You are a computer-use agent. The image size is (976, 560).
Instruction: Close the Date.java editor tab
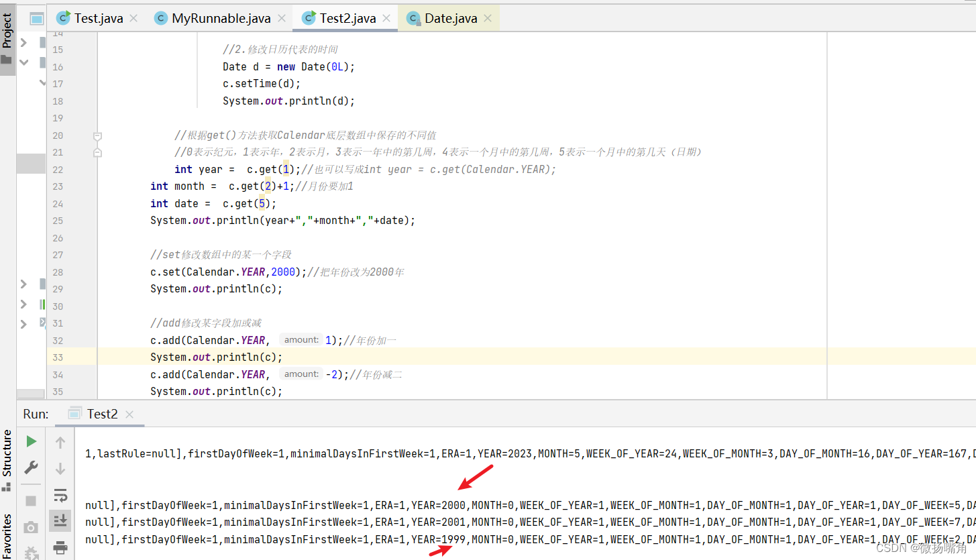click(487, 19)
